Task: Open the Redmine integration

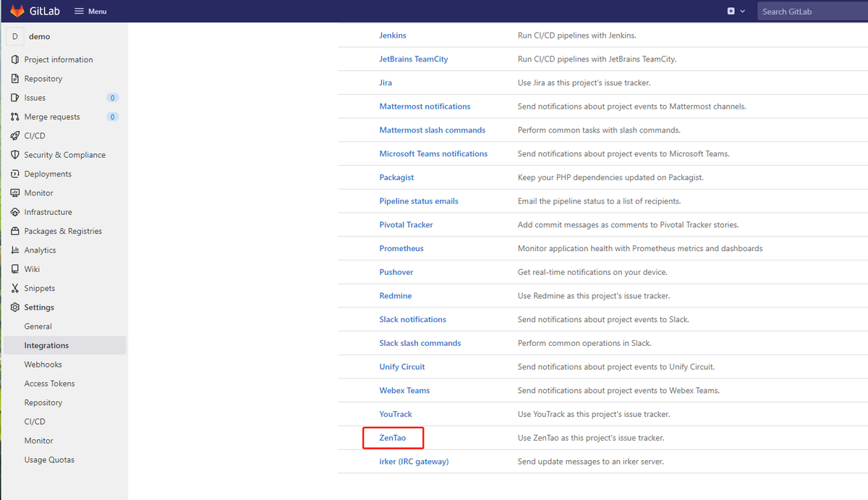Action: 396,295
